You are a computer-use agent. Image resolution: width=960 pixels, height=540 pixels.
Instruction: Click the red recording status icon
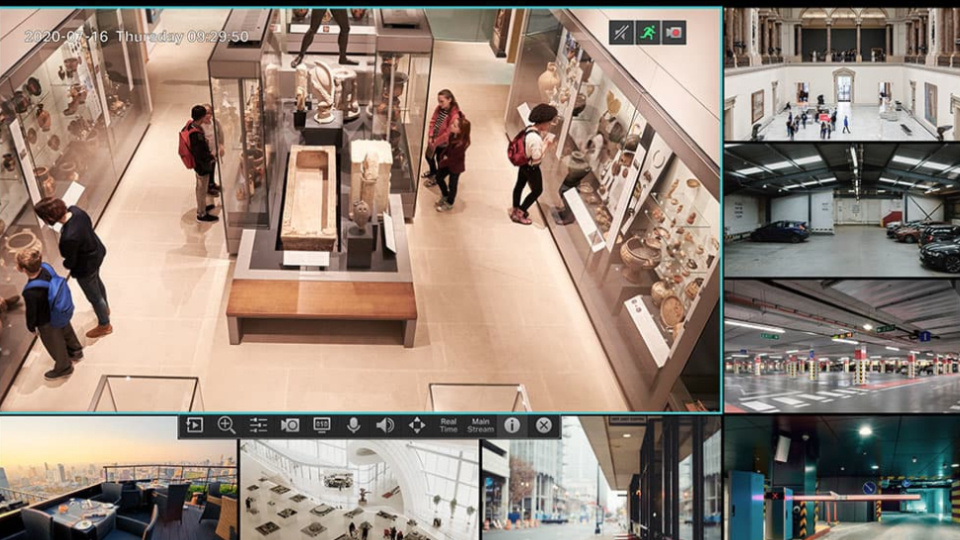click(x=674, y=32)
